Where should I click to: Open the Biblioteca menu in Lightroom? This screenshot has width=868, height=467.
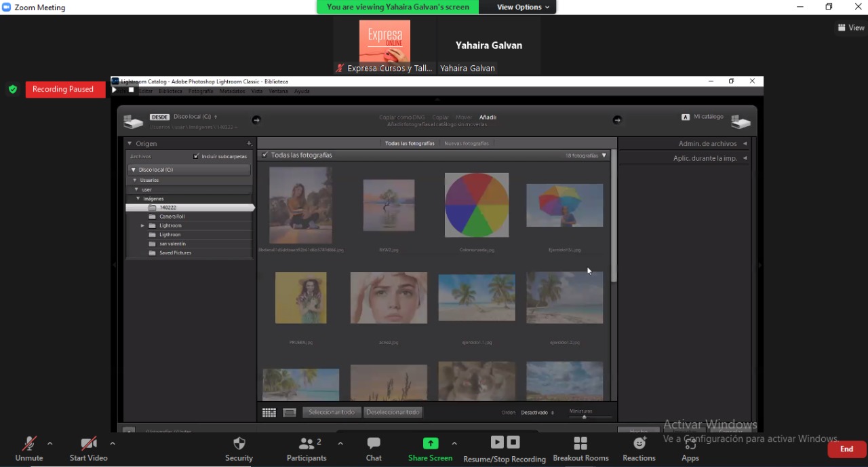point(171,91)
